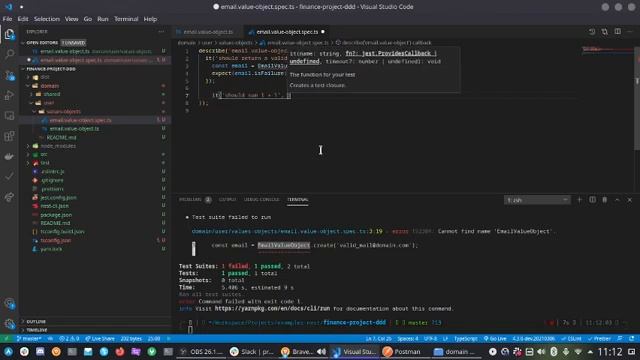The height and width of the screenshot is (360, 640).
Task: Open the Accounts icon in activity bar
Action: (9, 304)
